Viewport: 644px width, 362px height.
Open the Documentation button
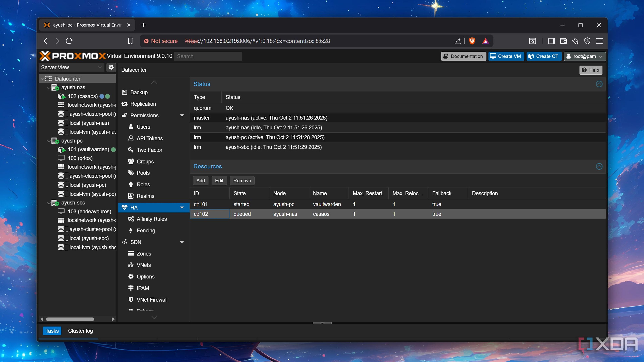click(x=463, y=56)
